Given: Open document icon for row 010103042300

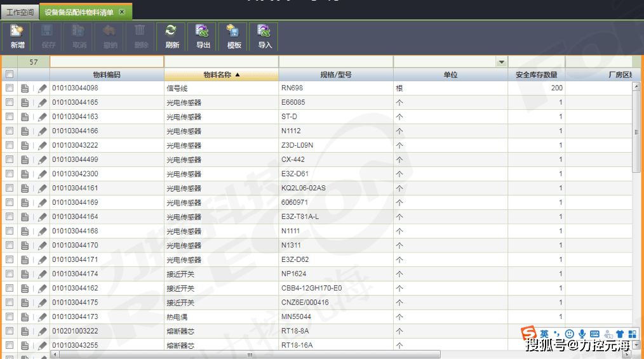Looking at the screenshot, I should point(25,174).
